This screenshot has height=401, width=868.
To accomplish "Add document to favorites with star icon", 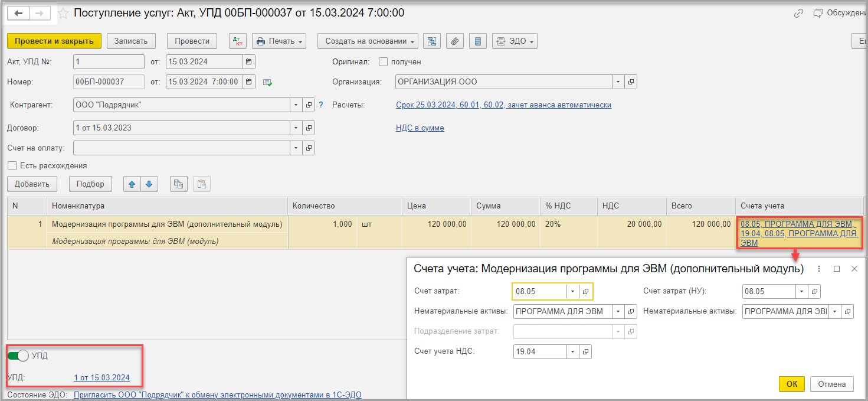I will (63, 12).
